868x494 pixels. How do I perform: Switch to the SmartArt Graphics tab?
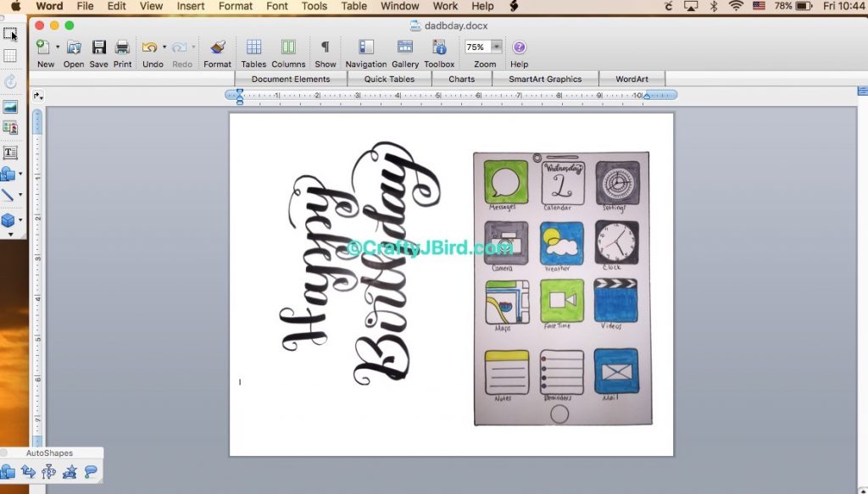tap(545, 79)
